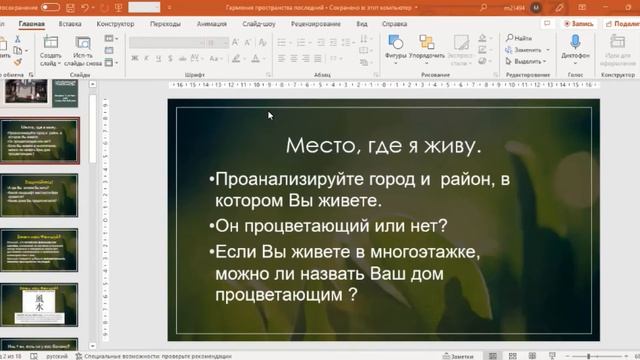Toggle strikethrough formatting

tap(182, 59)
